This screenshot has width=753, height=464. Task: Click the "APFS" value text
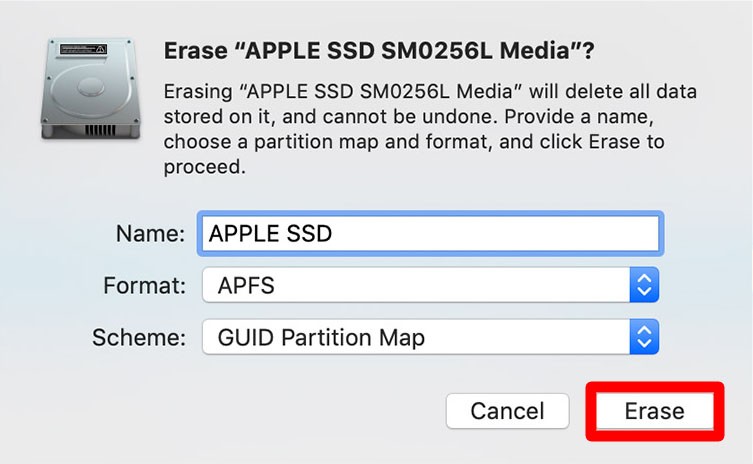point(246,286)
